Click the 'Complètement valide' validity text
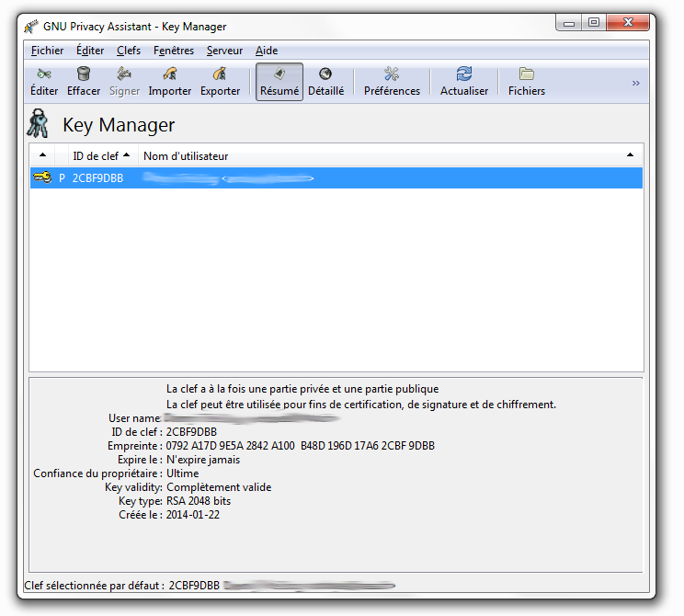Viewport: 684px width, 616px height. pos(219,487)
